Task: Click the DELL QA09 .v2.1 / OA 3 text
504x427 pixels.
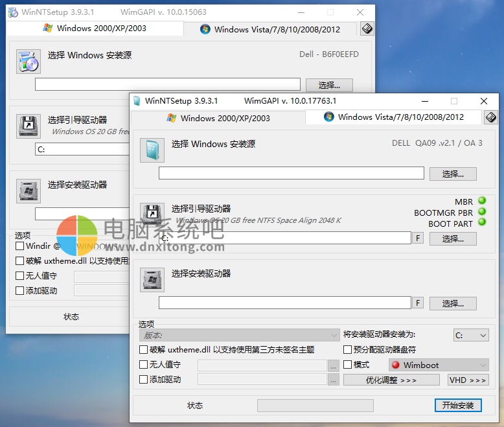Action: point(437,143)
